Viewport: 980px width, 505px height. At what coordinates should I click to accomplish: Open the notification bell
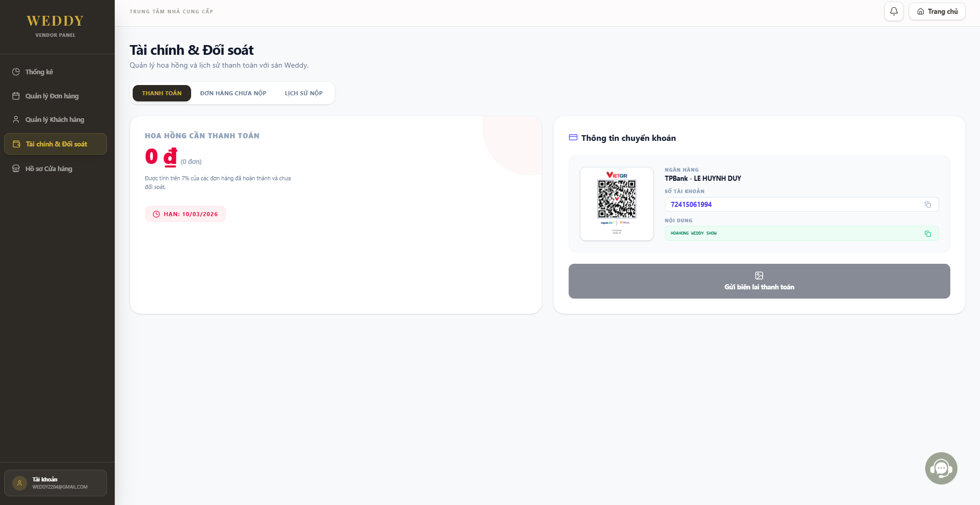[x=893, y=11]
